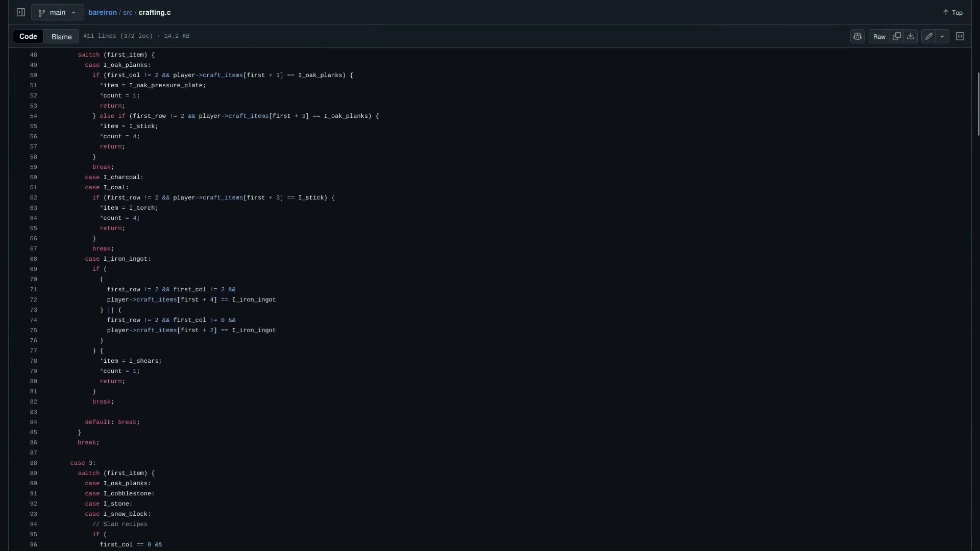Image resolution: width=980 pixels, height=551 pixels.
Task: Jump to Top of the file
Action: [952, 12]
